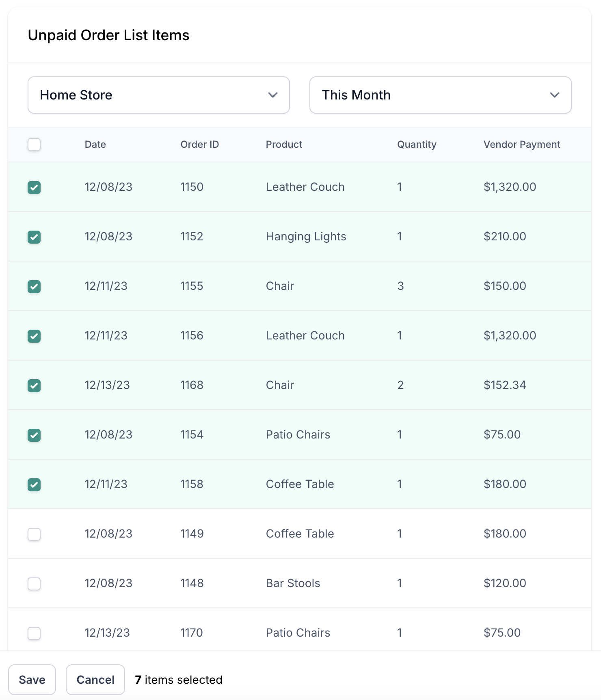Click the $120.00 payment amount
Image resolution: width=601 pixels, height=700 pixels.
click(x=505, y=583)
